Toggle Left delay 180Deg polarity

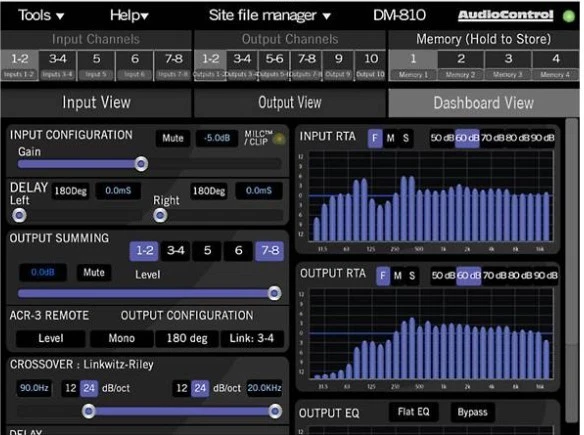(70, 191)
